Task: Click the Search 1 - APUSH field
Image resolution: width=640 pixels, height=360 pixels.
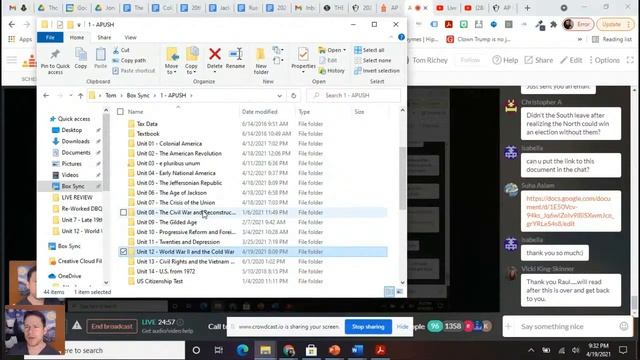Action: pos(353,96)
